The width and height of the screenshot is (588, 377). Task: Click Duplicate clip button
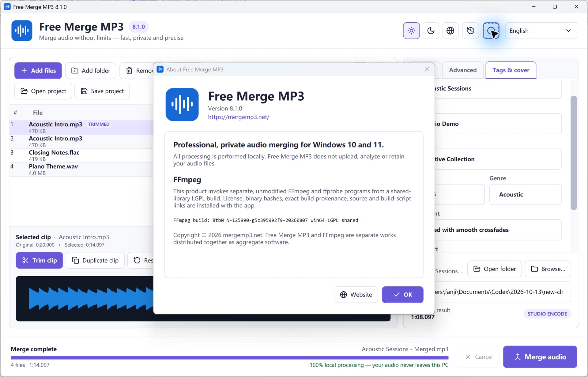click(95, 260)
